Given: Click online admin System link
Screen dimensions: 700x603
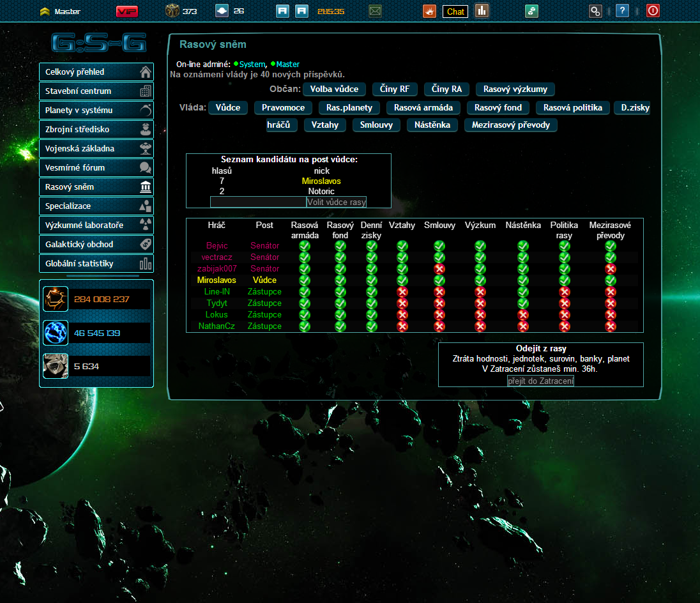Looking at the screenshot, I should tap(252, 65).
